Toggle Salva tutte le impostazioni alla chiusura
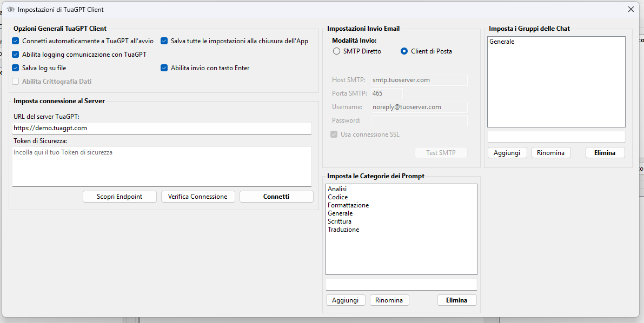Image resolution: width=644 pixels, height=323 pixels. click(164, 41)
